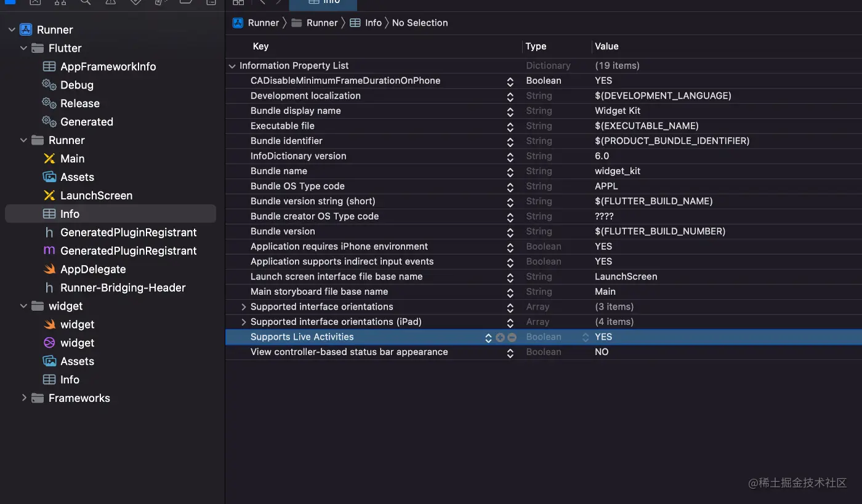Click YES value of Supports Live Activities
Viewport: 862px width, 504px height.
(x=603, y=337)
